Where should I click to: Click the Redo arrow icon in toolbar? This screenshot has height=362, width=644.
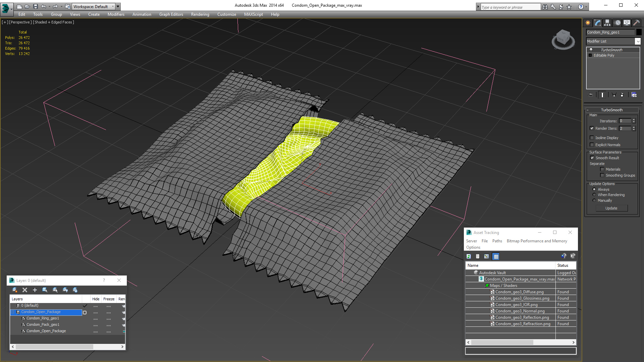[x=55, y=6]
